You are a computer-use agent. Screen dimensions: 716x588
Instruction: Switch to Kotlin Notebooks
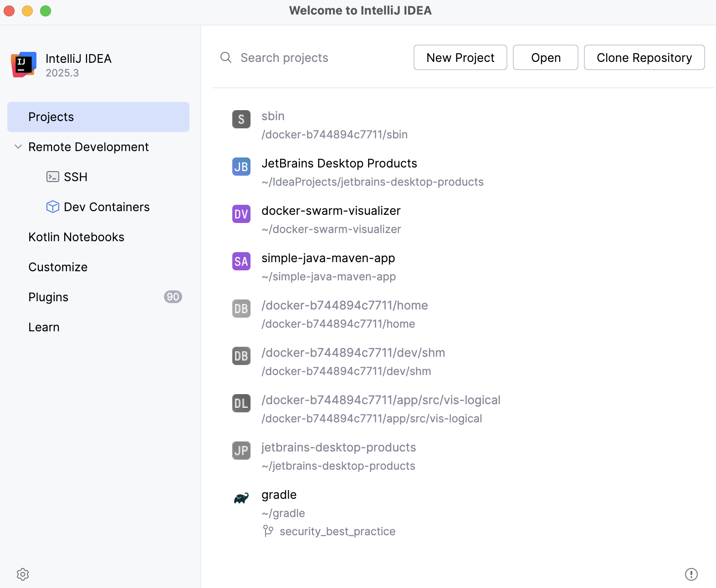point(76,237)
